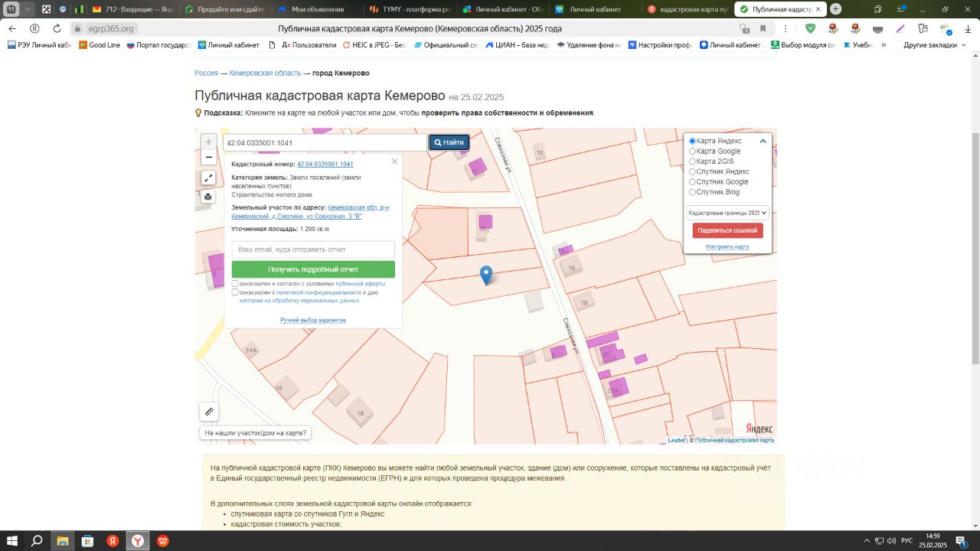Bookmark this page in address bar
The width and height of the screenshot is (980, 551).
763,28
